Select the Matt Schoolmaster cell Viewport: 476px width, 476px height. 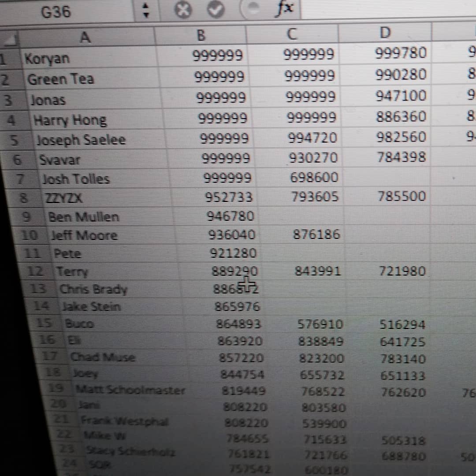[x=130, y=390]
